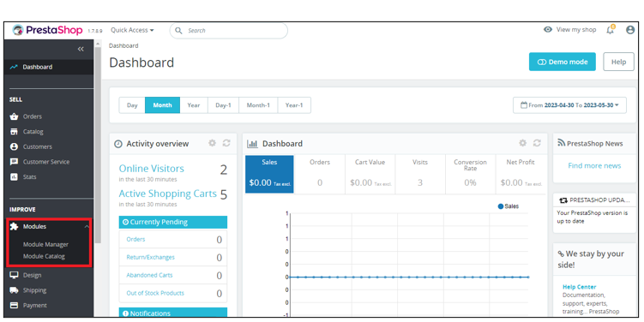
Task: Collapse the sidebar with the double-chevron icon
Action: 81,49
